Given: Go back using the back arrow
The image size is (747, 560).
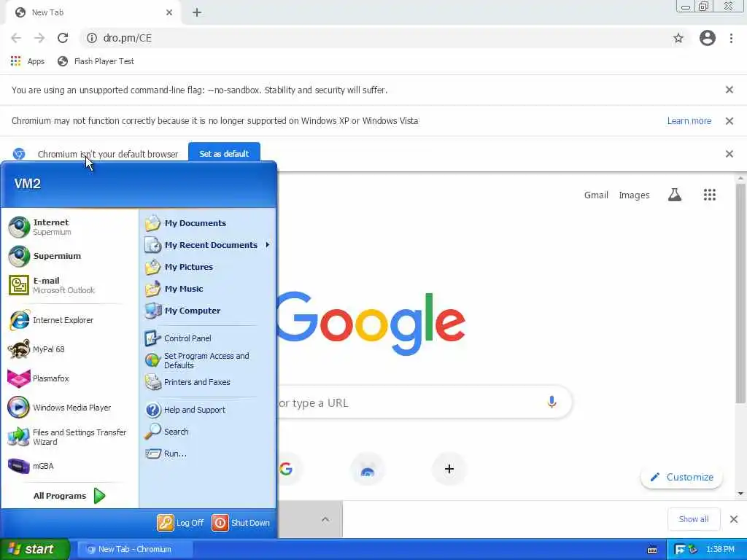Looking at the screenshot, I should tap(16, 38).
